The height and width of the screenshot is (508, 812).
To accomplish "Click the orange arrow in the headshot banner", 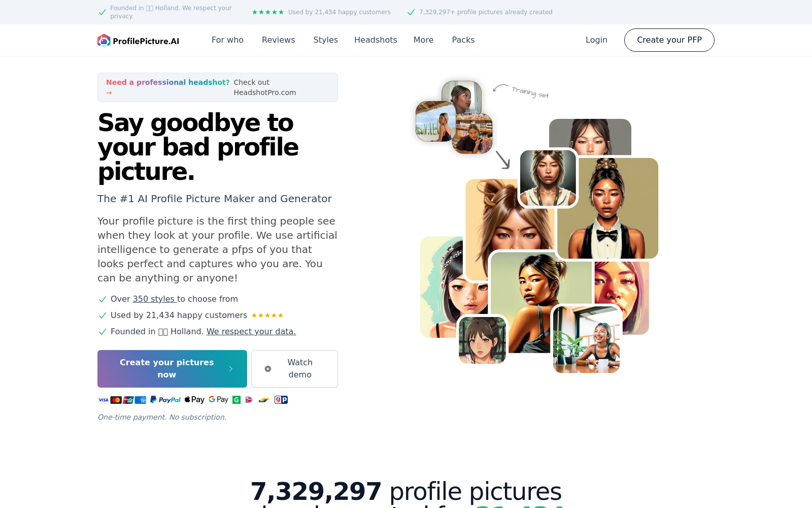I will (x=109, y=93).
